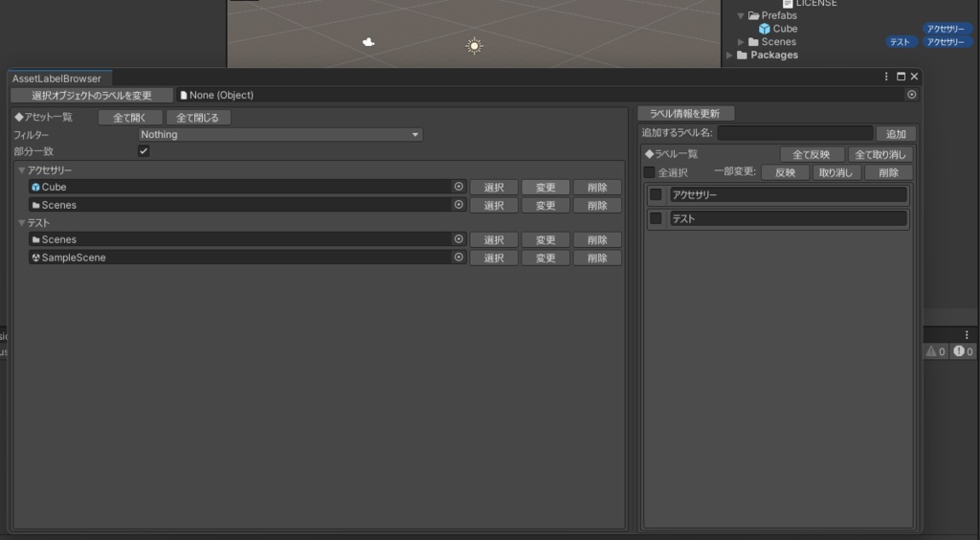Image resolution: width=980 pixels, height=540 pixels.
Task: Expand the Packages folder in Project tree
Action: (x=728, y=55)
